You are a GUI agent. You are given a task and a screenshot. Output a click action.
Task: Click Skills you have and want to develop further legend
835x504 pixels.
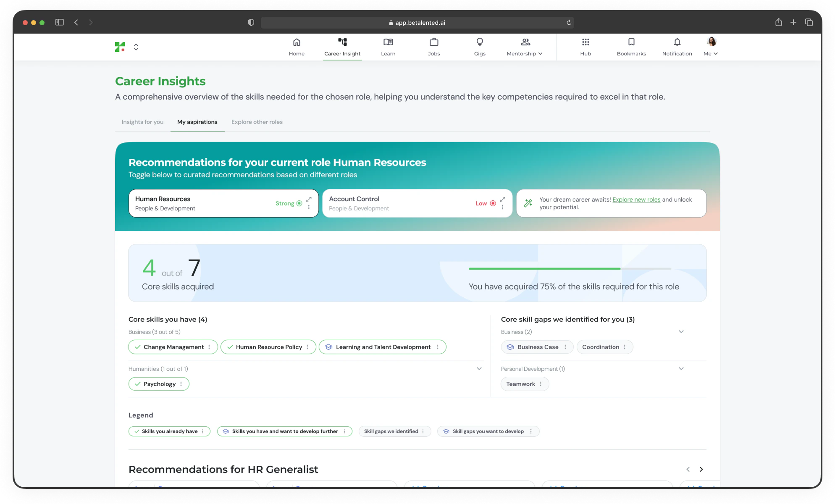285,431
